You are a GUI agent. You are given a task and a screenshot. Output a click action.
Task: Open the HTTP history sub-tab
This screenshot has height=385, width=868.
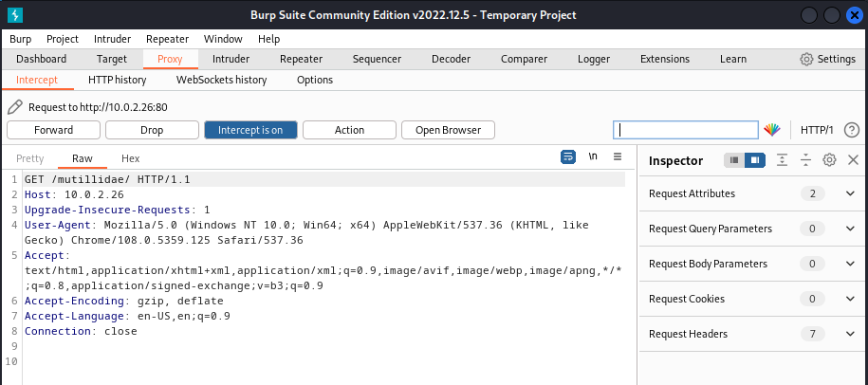pyautogui.click(x=118, y=80)
